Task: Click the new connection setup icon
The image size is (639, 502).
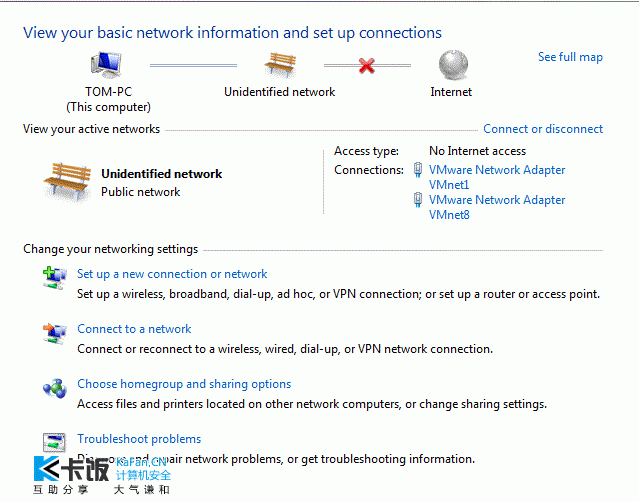Action: (55, 278)
